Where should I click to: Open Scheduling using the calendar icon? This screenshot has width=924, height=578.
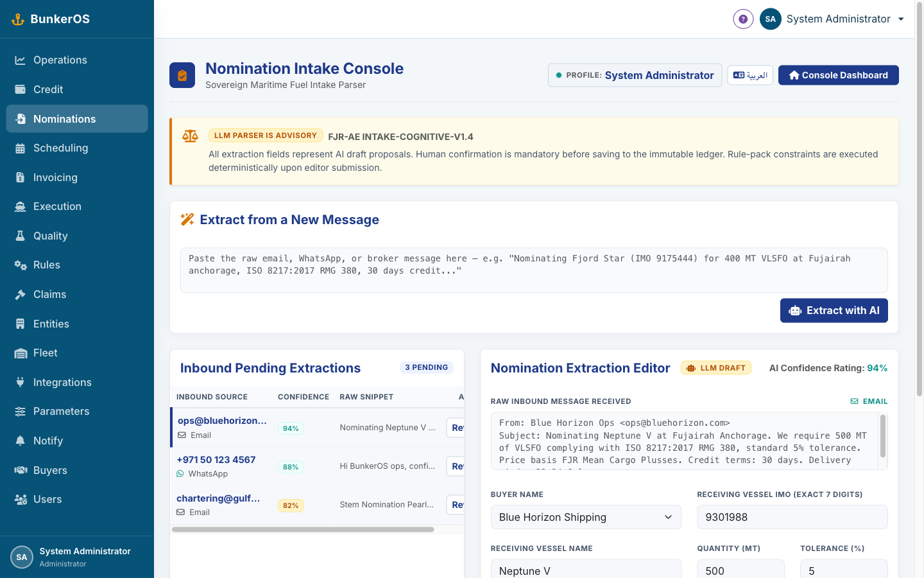(x=21, y=148)
